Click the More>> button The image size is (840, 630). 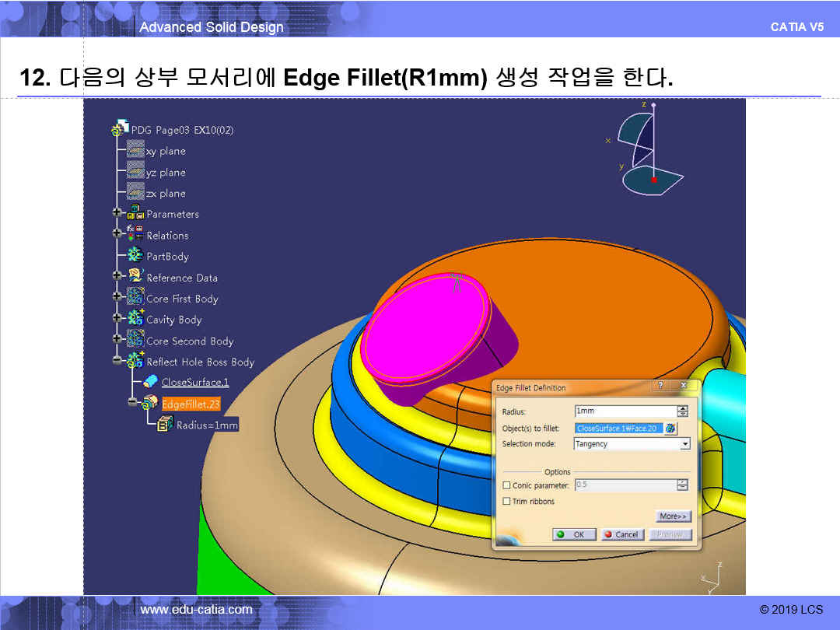point(673,516)
